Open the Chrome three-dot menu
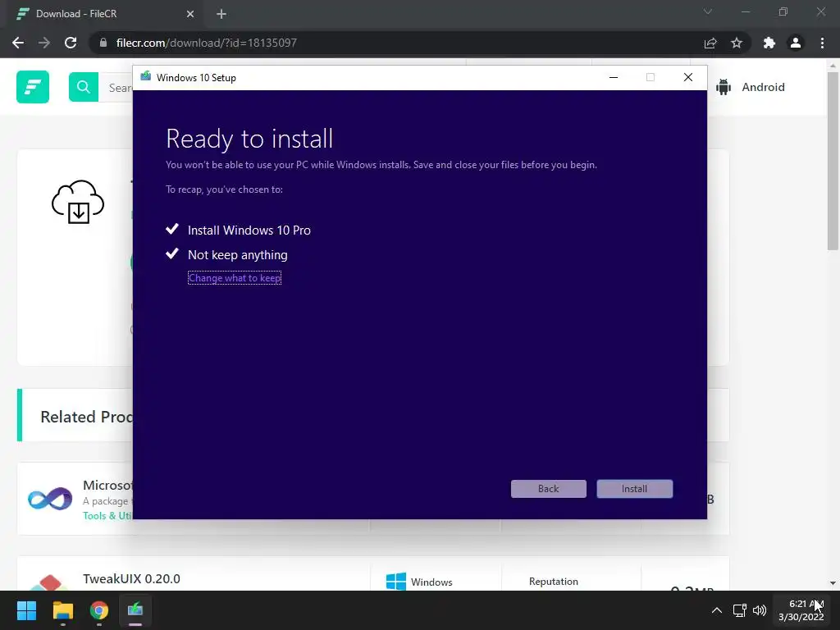 (x=822, y=43)
